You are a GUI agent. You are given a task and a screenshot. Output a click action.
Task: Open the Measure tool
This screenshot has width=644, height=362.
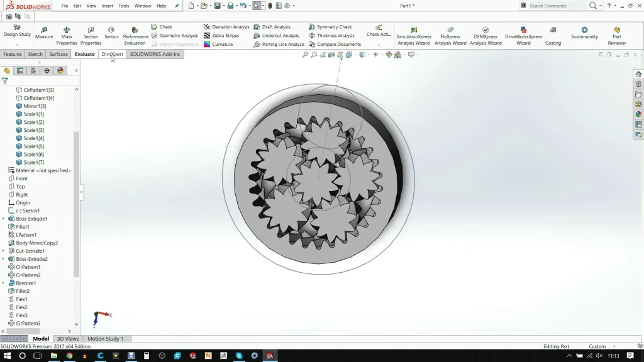pos(44,33)
